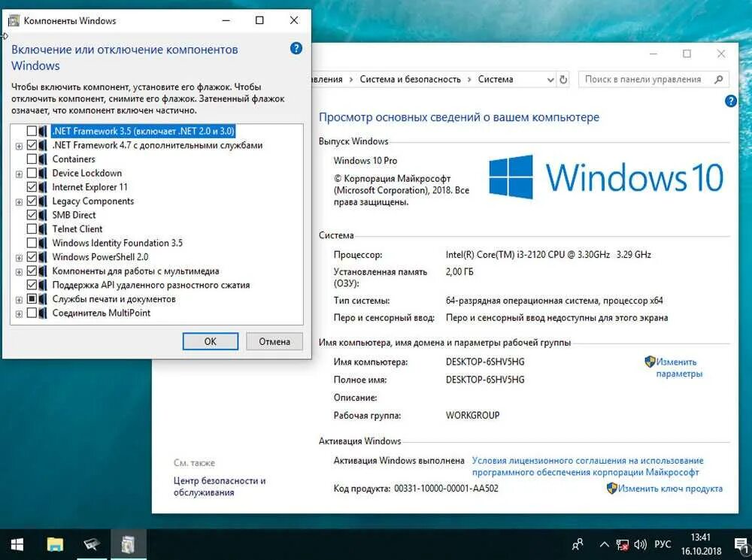Uncheck .NET Framework 4.7 component
The width and height of the screenshot is (752, 560).
coord(32,145)
